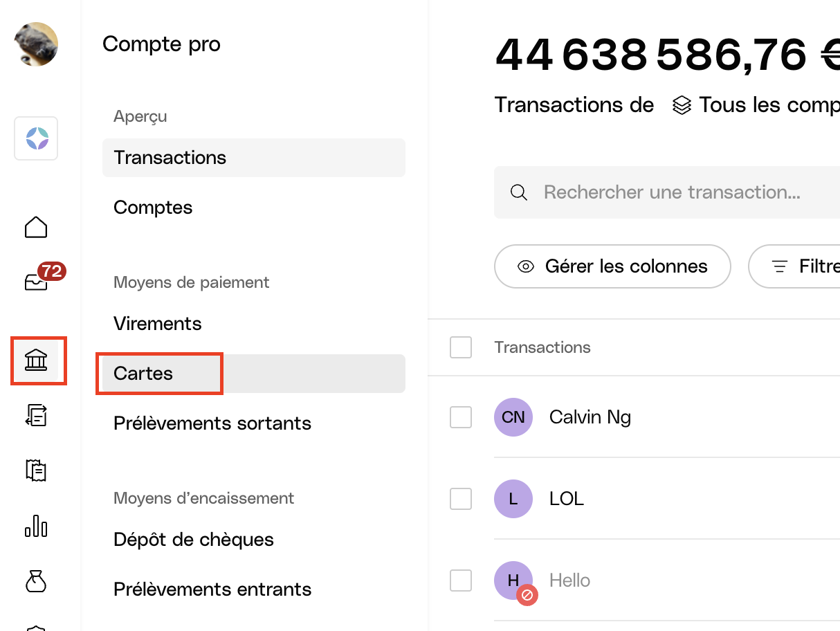Image resolution: width=840 pixels, height=631 pixels.
Task: Select the Hello transaction checkbox
Action: (461, 580)
